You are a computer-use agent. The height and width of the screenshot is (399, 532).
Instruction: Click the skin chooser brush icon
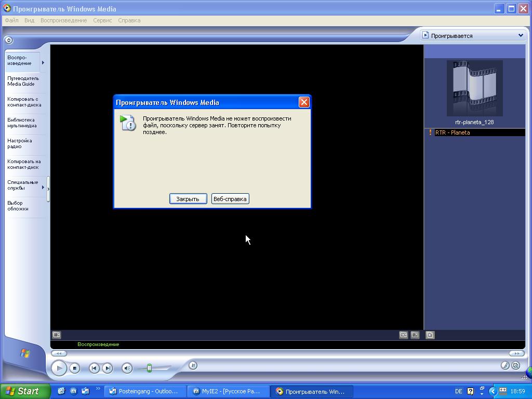(x=505, y=365)
